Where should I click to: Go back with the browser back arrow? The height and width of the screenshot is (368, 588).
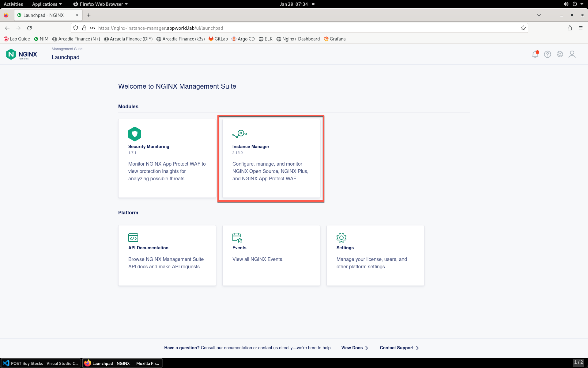pyautogui.click(x=7, y=28)
